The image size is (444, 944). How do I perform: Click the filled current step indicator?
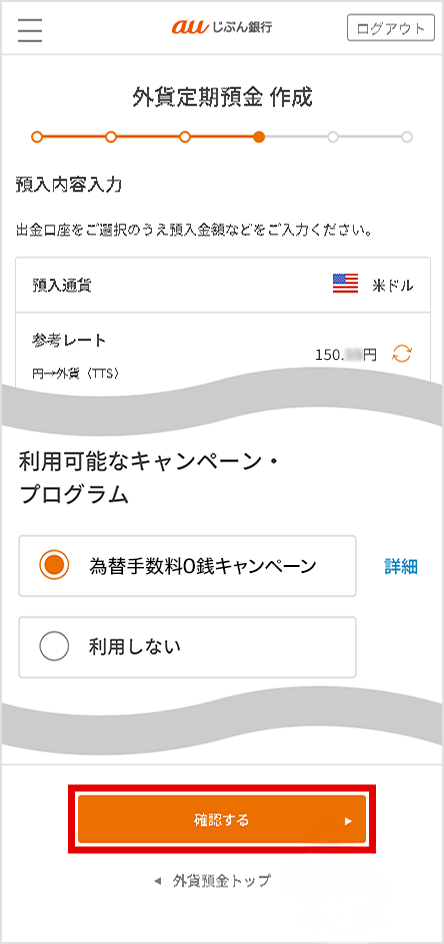[x=259, y=137]
